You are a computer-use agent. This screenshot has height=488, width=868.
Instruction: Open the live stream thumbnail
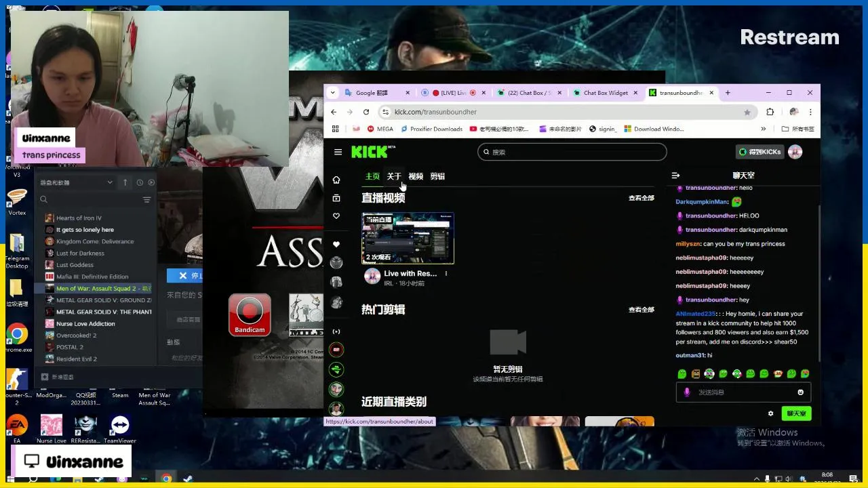tap(408, 238)
